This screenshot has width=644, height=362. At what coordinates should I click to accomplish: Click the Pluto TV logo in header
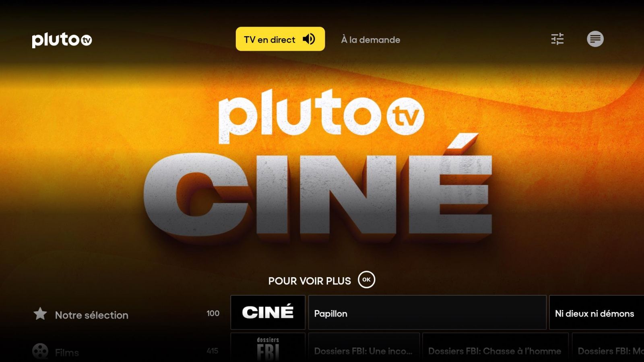pyautogui.click(x=62, y=40)
